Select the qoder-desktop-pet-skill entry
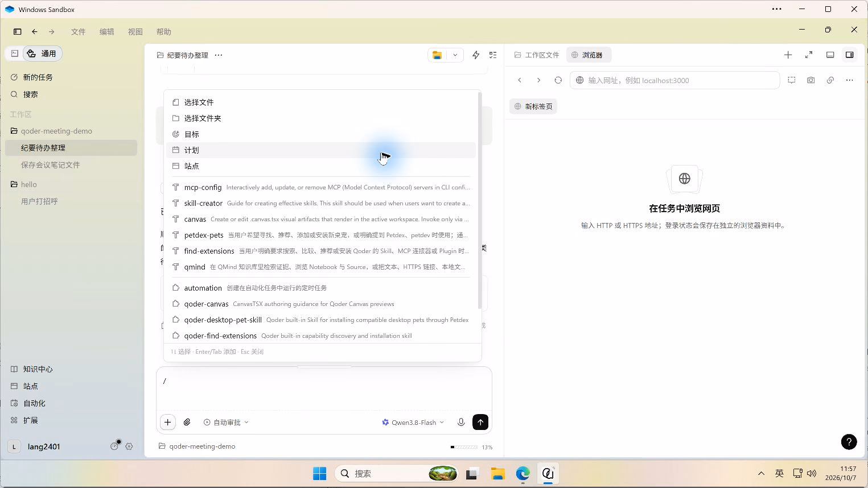Image resolution: width=868 pixels, height=488 pixels. (321, 320)
